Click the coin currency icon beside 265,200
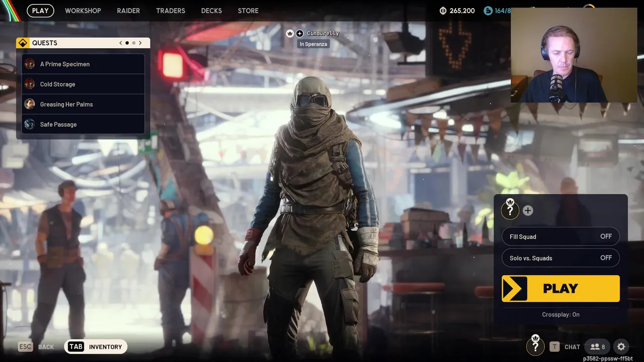Image resolution: width=644 pixels, height=362 pixels. tap(443, 11)
